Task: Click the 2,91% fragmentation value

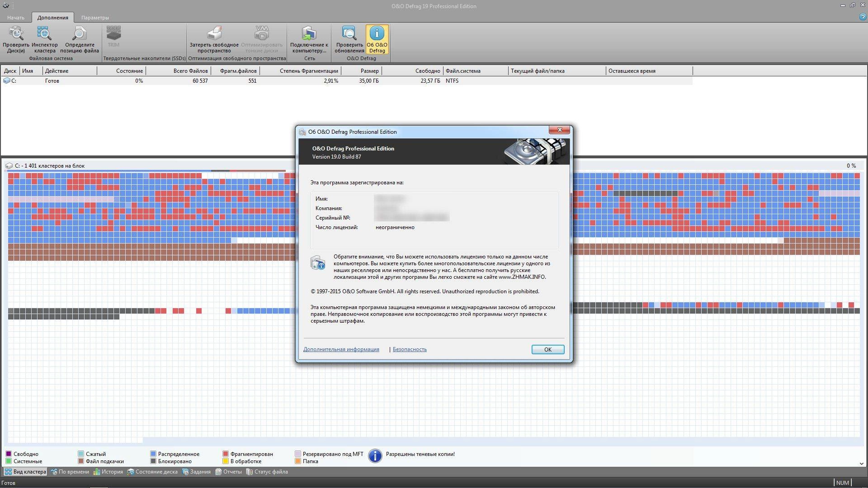Action: pyautogui.click(x=331, y=81)
